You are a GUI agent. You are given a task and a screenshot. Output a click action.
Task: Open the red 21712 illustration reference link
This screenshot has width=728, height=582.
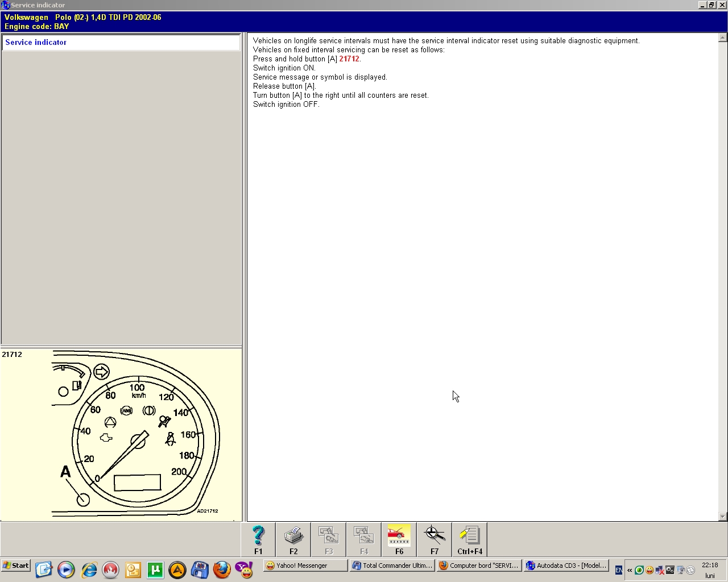point(349,59)
